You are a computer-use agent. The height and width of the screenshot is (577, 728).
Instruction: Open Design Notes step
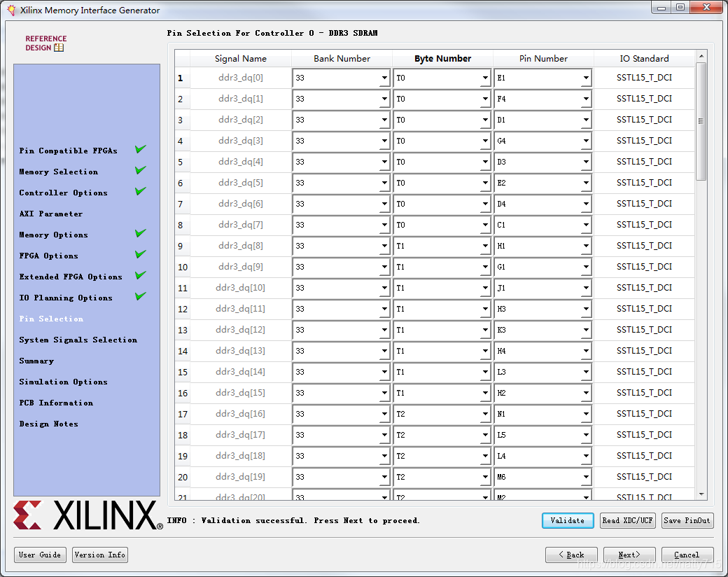(49, 424)
